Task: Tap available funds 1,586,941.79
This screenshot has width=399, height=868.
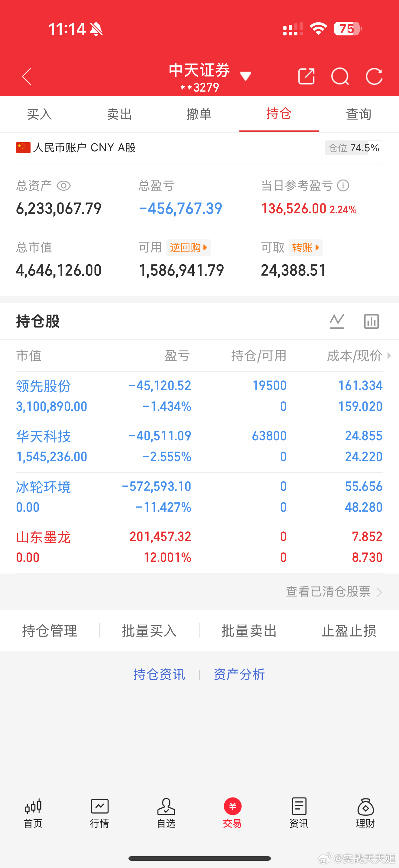Action: (182, 270)
